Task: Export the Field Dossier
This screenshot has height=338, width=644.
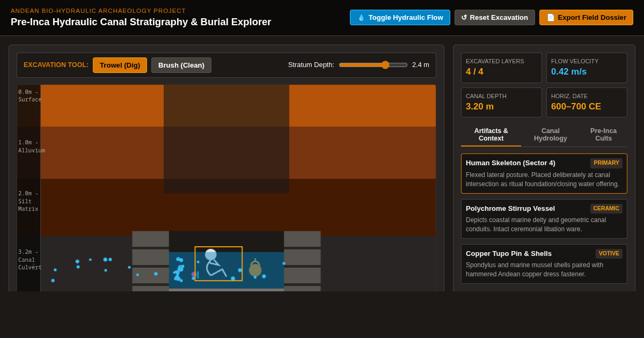Action: (586, 17)
